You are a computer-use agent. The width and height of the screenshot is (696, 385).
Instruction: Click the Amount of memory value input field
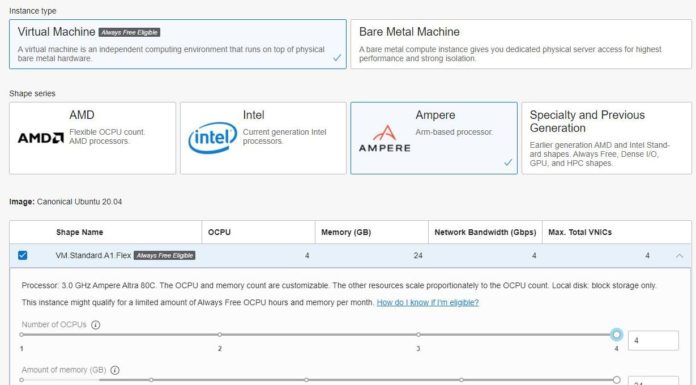click(x=653, y=381)
